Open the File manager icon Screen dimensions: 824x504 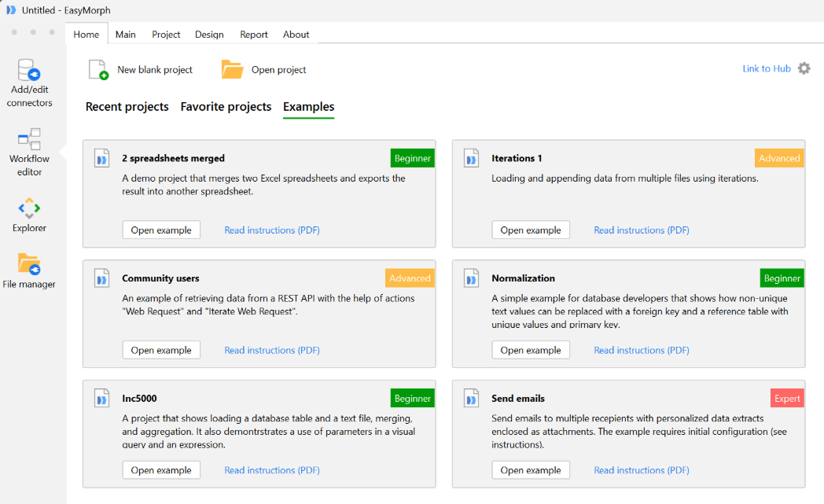pyautogui.click(x=29, y=264)
